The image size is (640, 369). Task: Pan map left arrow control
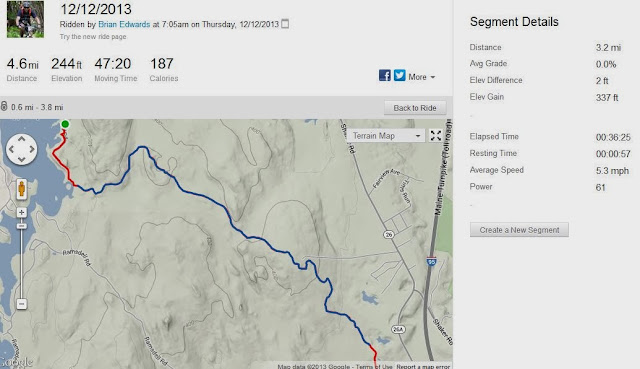[x=11, y=149]
